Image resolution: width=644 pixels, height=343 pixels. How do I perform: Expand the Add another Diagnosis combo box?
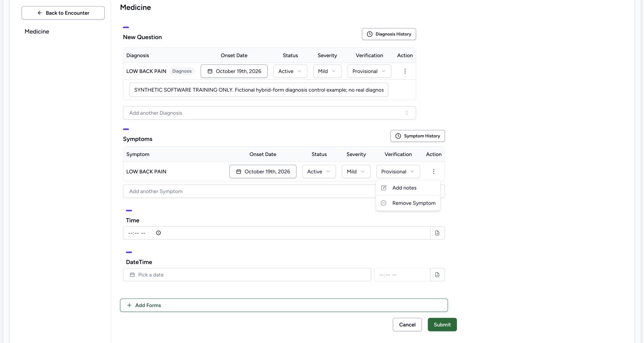[269, 113]
